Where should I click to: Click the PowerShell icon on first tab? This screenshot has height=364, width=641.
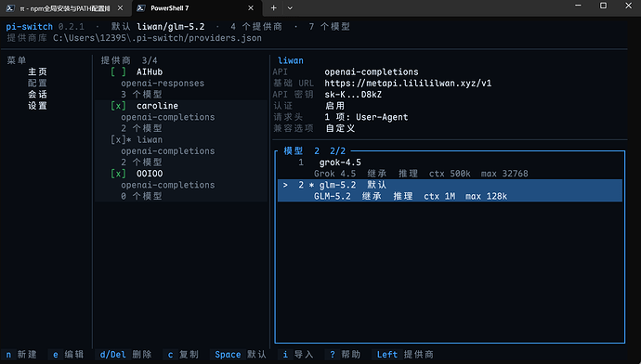pos(10,8)
